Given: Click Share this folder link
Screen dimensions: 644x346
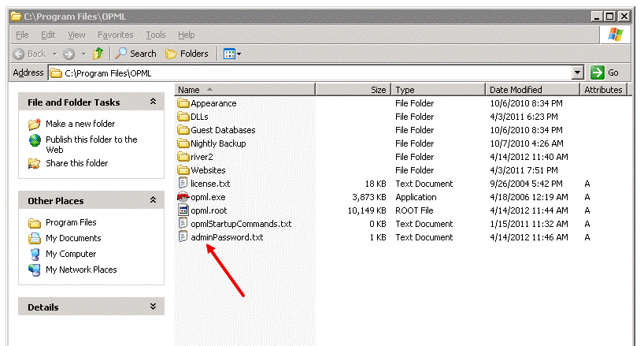Looking at the screenshot, I should [x=77, y=163].
